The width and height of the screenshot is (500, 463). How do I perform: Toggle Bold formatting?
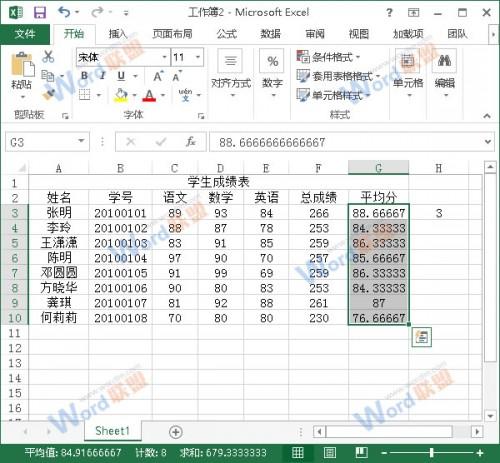(x=85, y=76)
